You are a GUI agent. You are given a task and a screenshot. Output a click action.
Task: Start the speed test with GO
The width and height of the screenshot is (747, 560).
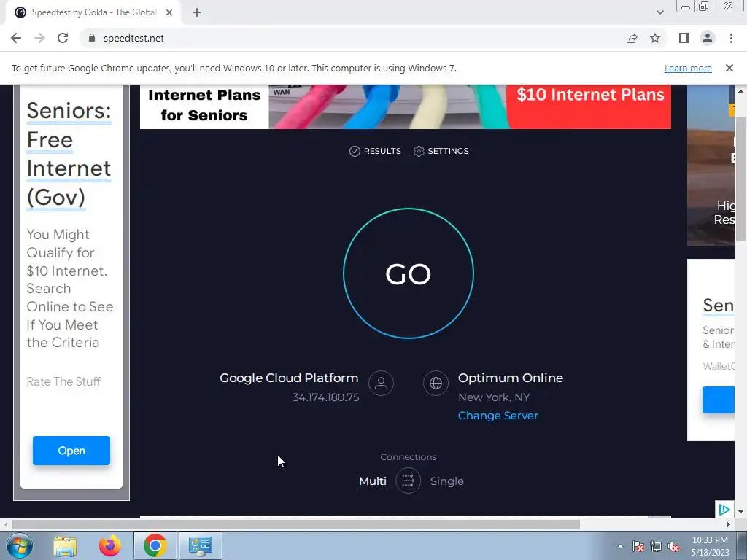[x=409, y=273]
